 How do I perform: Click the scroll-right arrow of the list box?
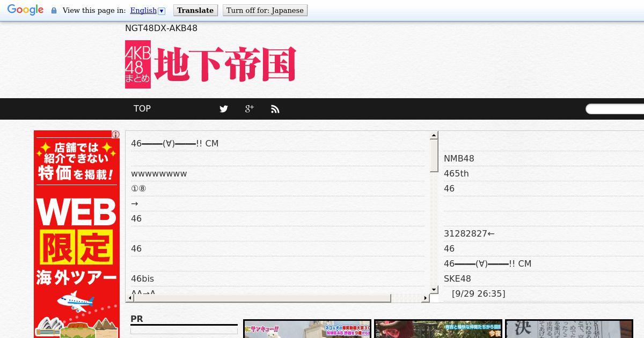click(x=426, y=298)
